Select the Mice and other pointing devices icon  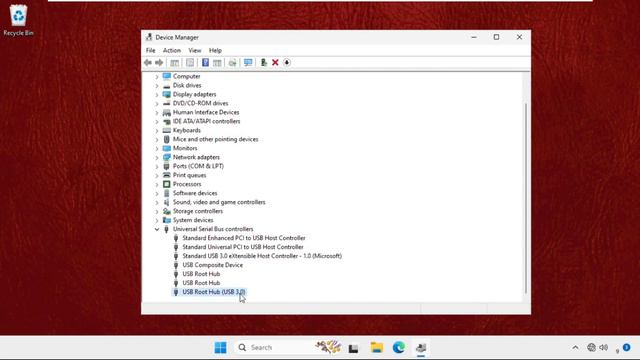point(167,139)
